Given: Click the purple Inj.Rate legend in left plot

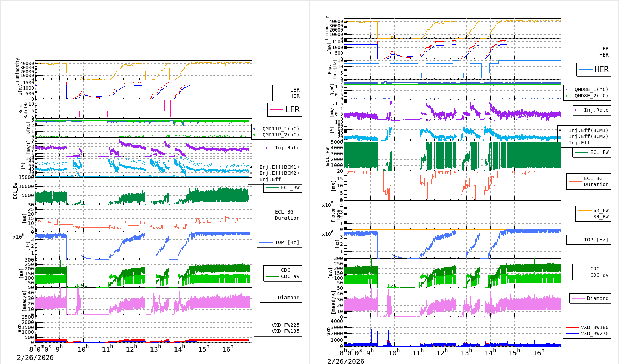Looking at the screenshot, I should (x=283, y=148).
